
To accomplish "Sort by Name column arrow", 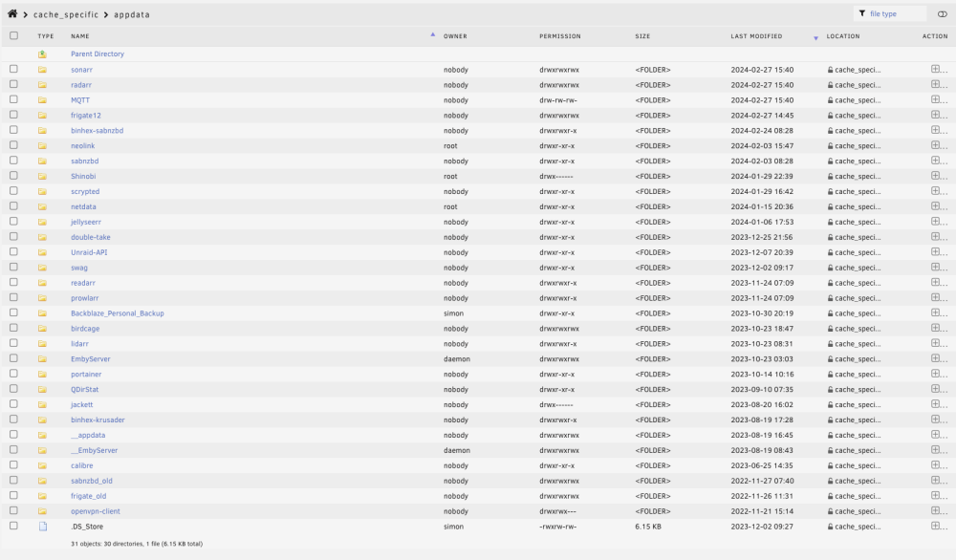I will pyautogui.click(x=433, y=34).
